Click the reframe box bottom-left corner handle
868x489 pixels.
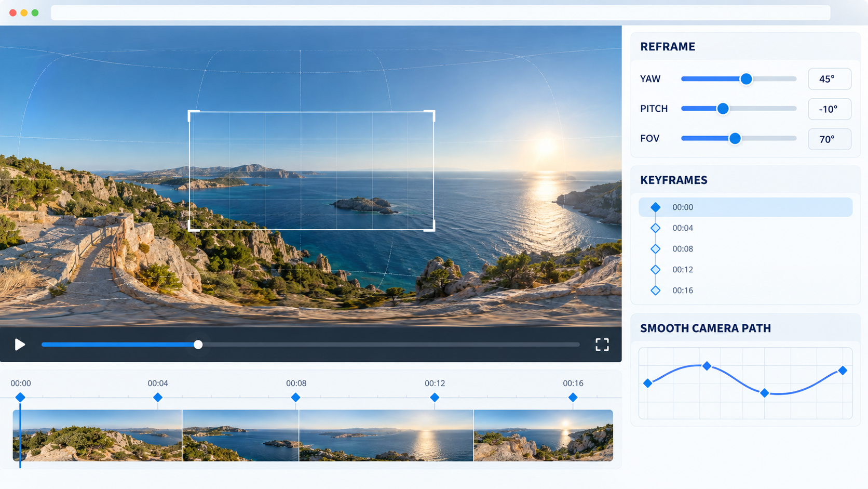point(193,226)
